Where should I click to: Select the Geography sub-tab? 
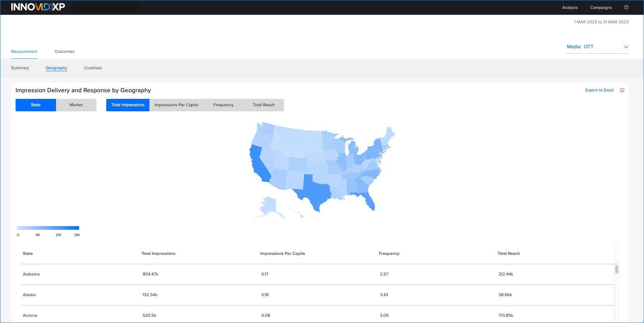[x=56, y=68]
